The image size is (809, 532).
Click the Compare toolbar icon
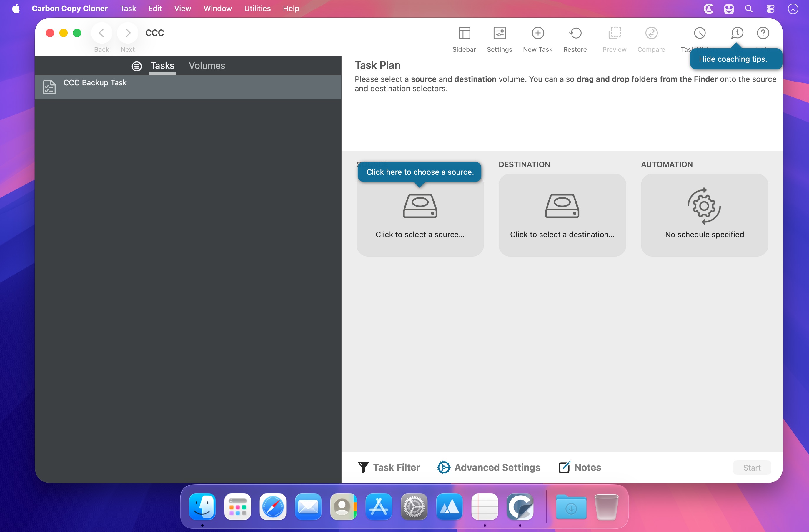pos(651,33)
